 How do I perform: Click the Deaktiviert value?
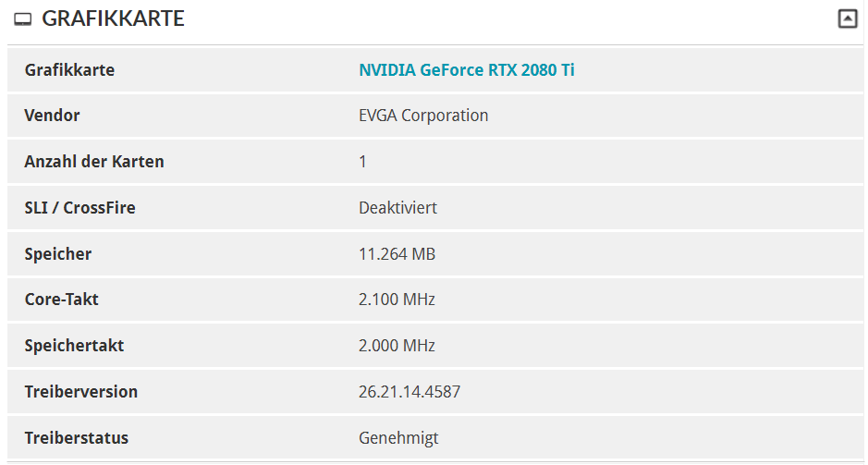[398, 208]
